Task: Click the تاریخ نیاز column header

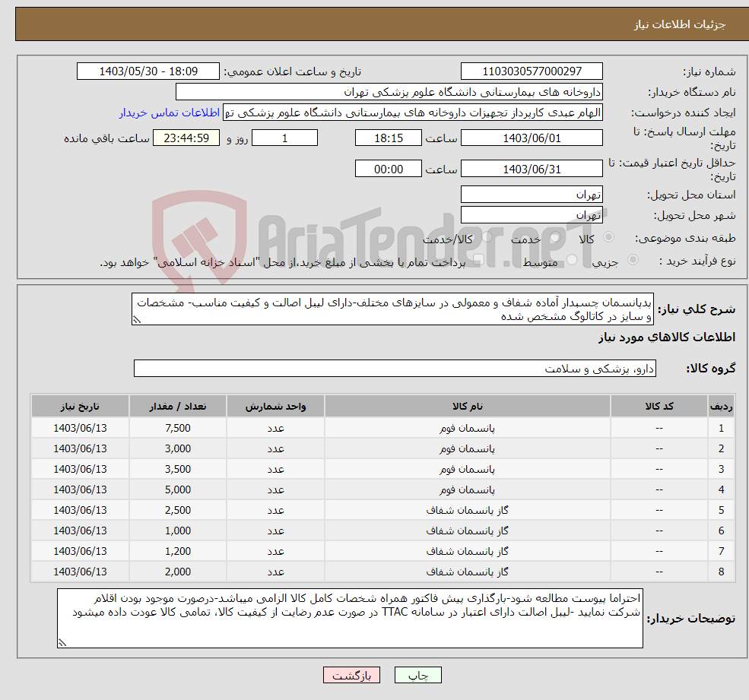Action: pos(81,407)
